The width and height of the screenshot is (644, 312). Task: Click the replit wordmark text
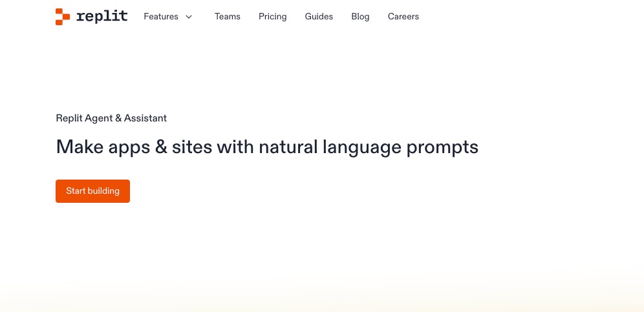tap(102, 16)
